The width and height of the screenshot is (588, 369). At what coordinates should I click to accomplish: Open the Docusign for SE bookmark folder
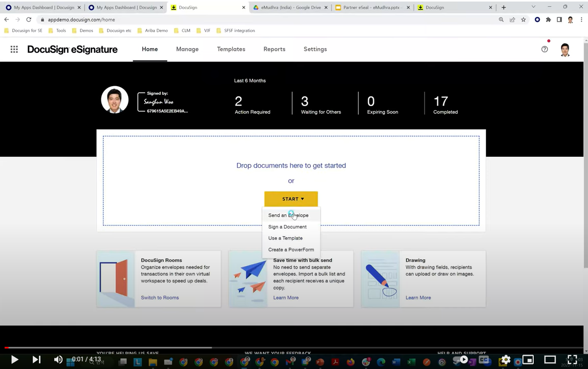click(24, 31)
